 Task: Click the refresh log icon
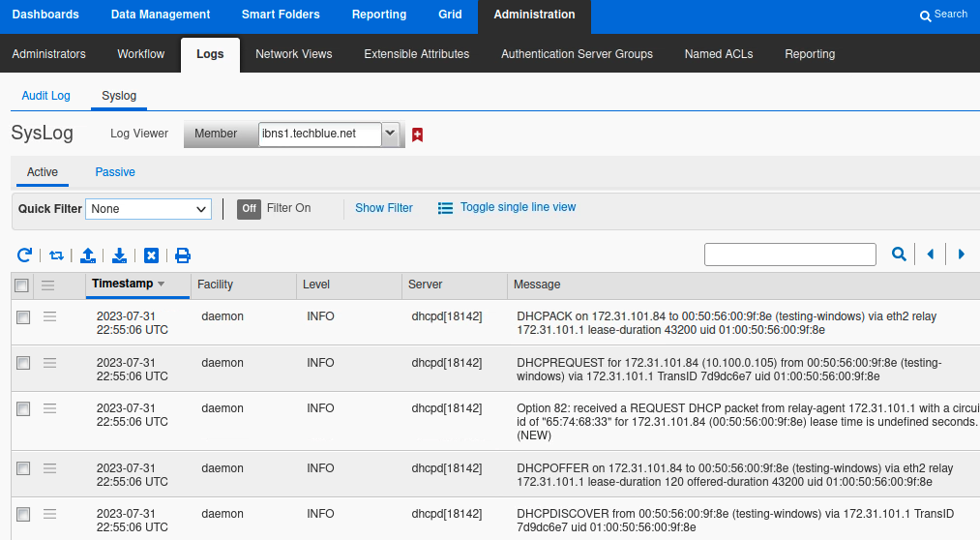24,255
